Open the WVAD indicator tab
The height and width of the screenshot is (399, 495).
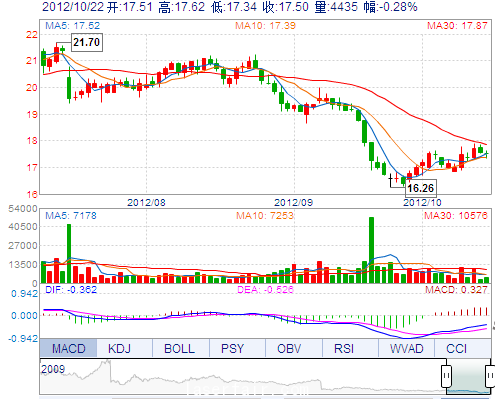[x=407, y=348]
